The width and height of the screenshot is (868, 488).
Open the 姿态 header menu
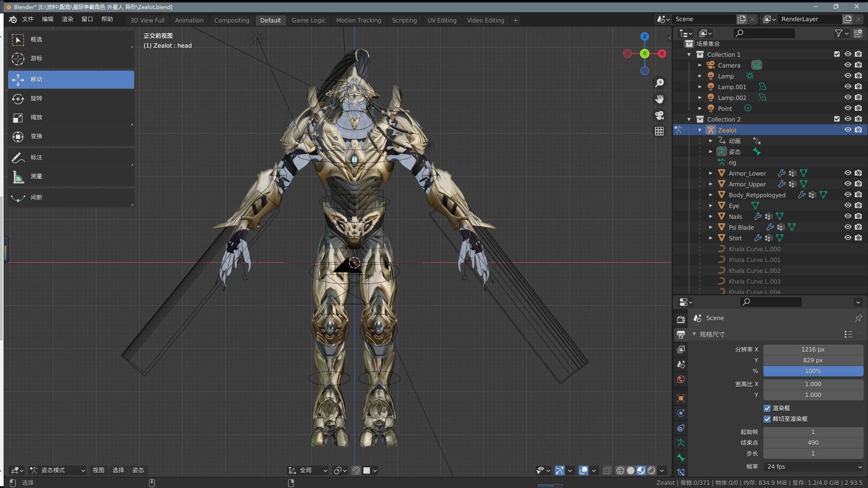(x=138, y=470)
